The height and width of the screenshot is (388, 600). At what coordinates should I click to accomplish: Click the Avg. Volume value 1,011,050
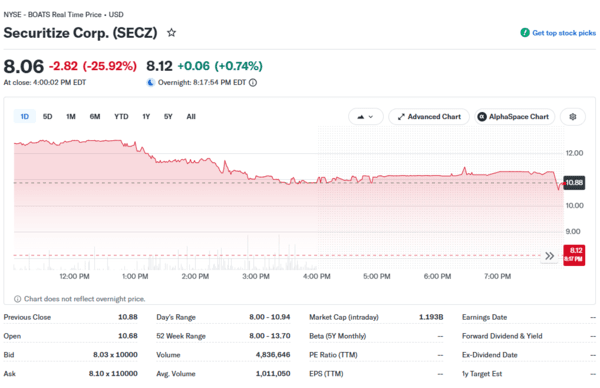tap(273, 373)
